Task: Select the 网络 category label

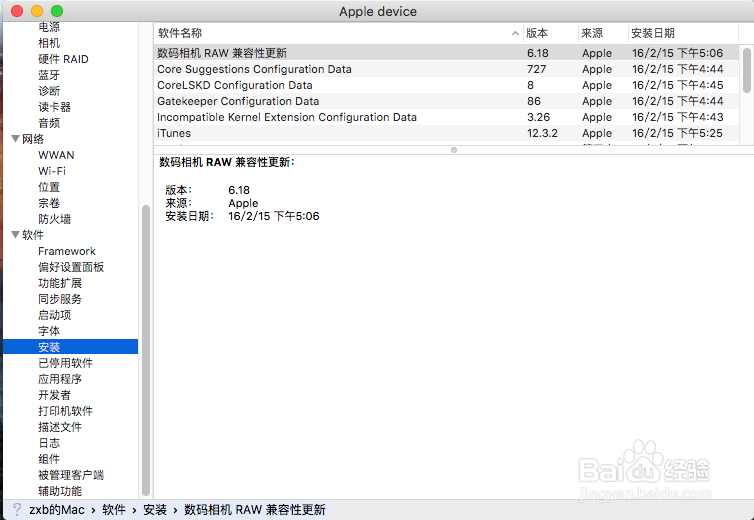Action: (33, 139)
